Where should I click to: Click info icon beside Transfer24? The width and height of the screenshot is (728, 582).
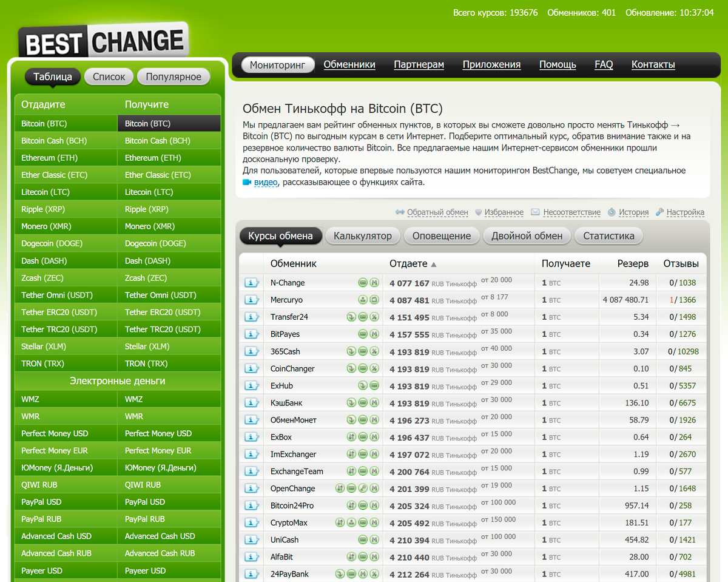(x=251, y=317)
